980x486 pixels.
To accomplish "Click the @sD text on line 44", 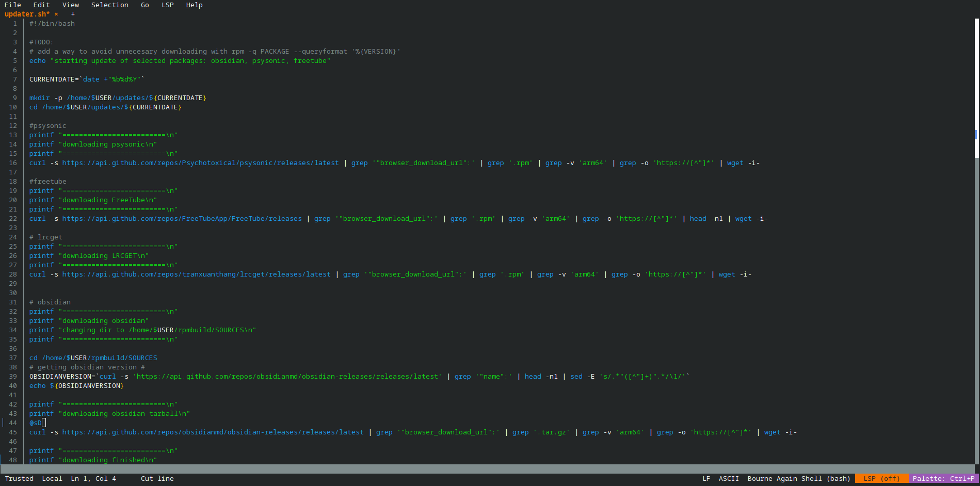I will tap(35, 423).
